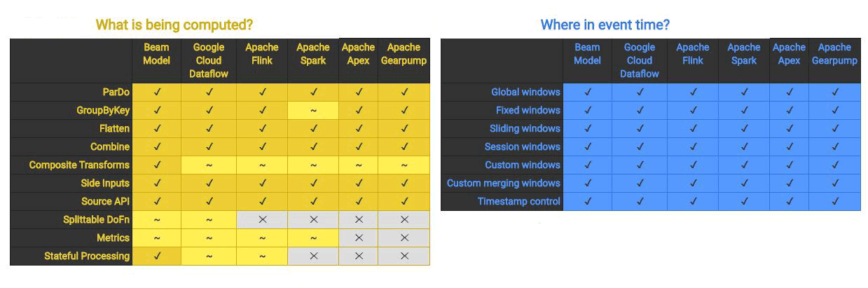Click the Dataflow Metrics tilde cell
Viewport: 868px width, 288px height.
[x=209, y=238]
